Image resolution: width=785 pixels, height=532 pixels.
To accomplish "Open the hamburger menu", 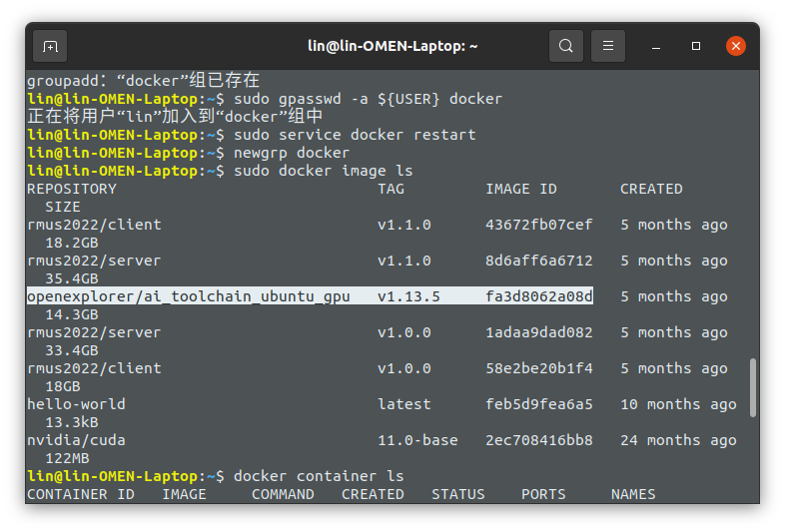I will pos(608,46).
